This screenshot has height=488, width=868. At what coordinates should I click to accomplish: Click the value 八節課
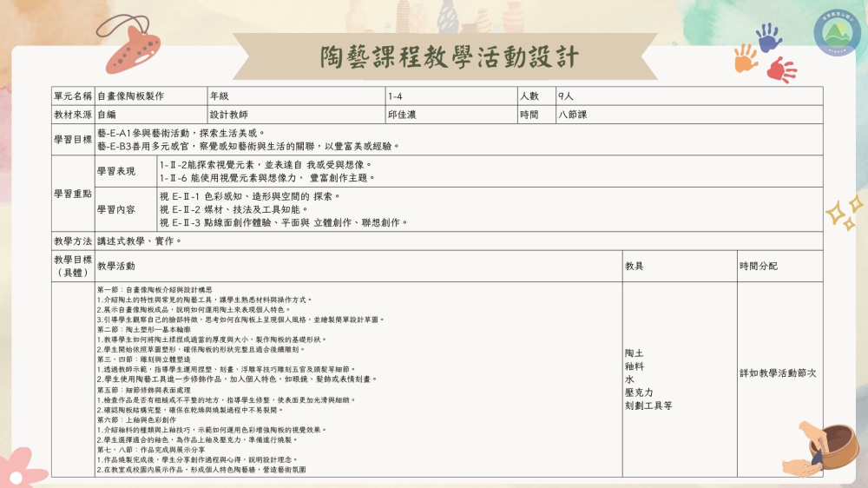(572, 115)
